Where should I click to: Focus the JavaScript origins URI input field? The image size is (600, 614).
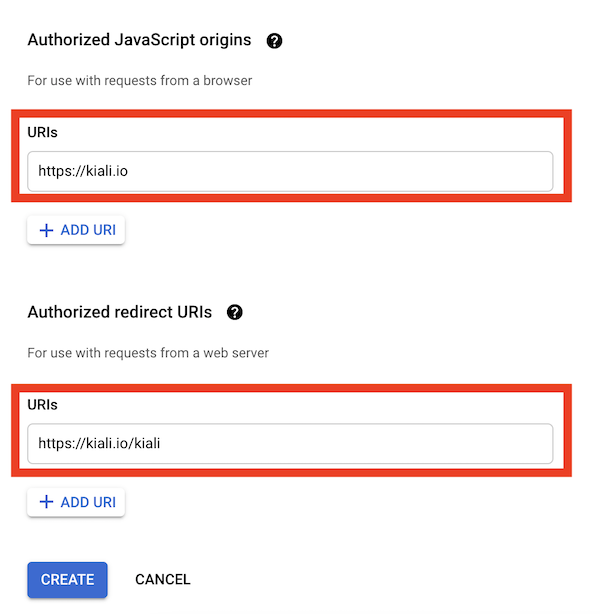290,171
